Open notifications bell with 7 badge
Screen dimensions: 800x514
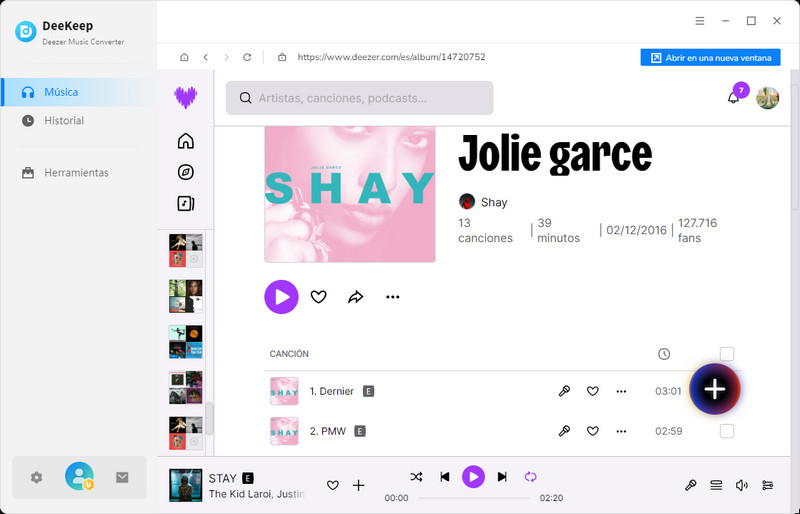point(733,97)
